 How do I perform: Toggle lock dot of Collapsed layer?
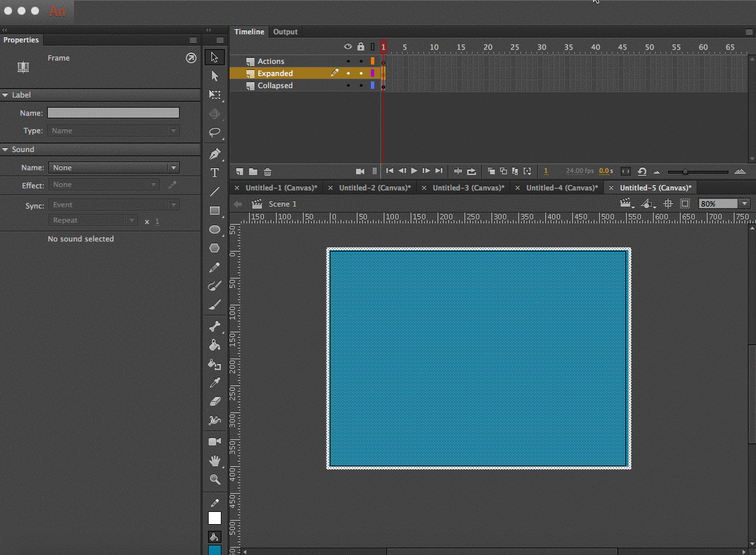[361, 85]
